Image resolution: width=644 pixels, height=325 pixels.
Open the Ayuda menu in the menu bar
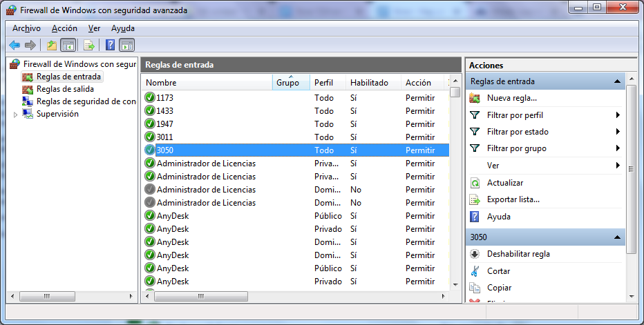click(123, 28)
